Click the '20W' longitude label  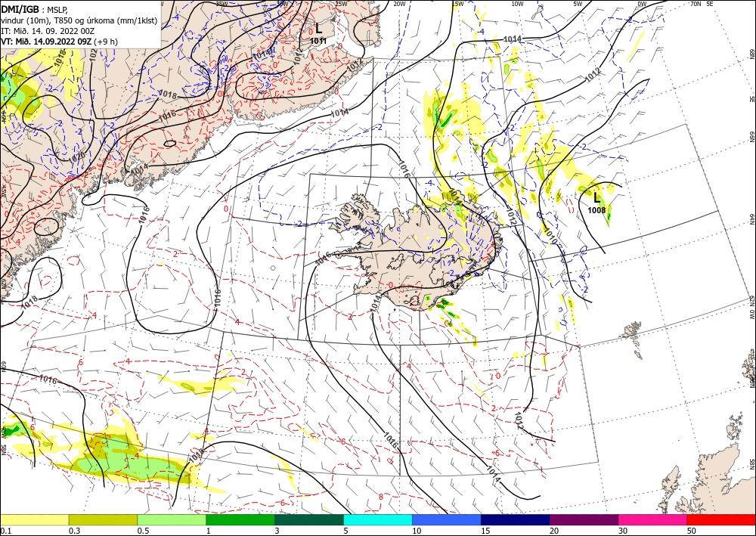click(399, 4)
